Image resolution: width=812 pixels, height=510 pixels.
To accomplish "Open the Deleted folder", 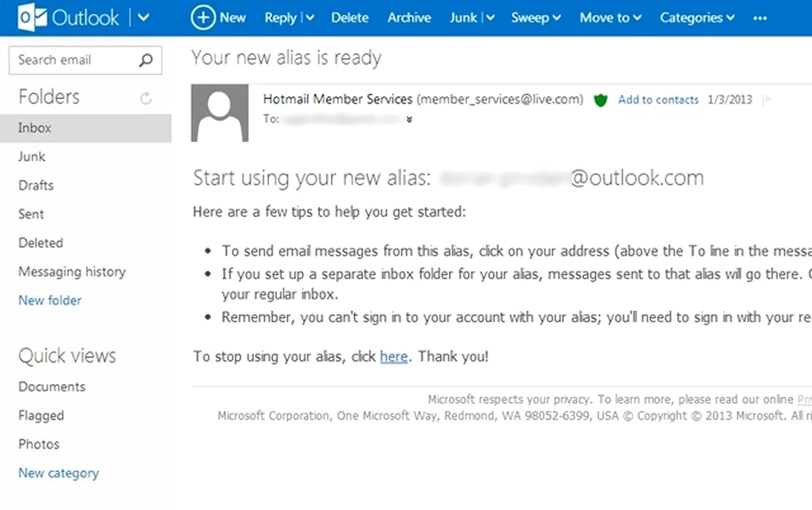I will 40,243.
